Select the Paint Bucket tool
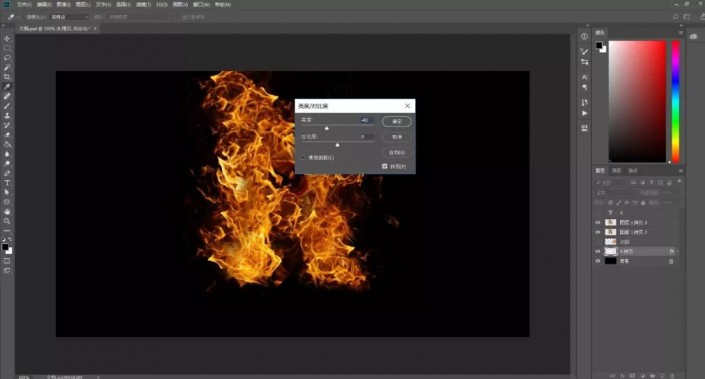705x379 pixels. [x=7, y=144]
